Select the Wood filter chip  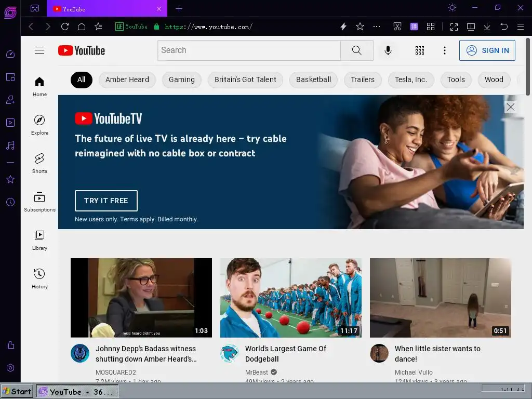(494, 79)
